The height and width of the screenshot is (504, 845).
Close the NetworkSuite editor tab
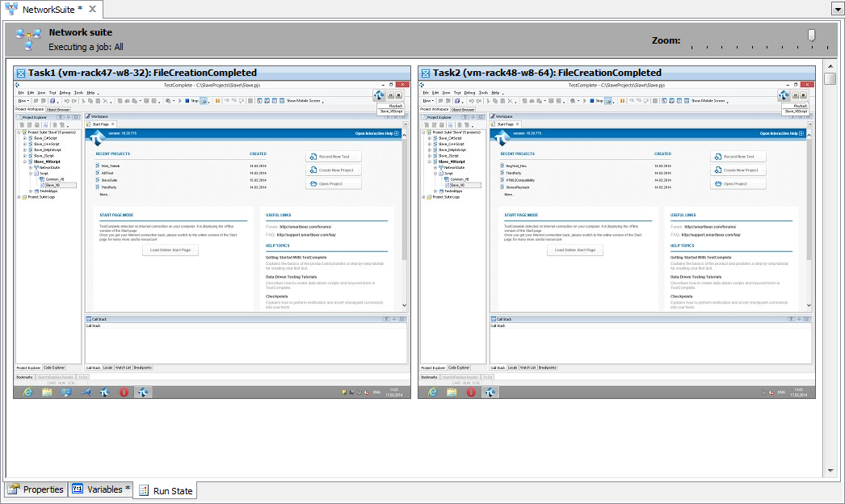[x=92, y=9]
